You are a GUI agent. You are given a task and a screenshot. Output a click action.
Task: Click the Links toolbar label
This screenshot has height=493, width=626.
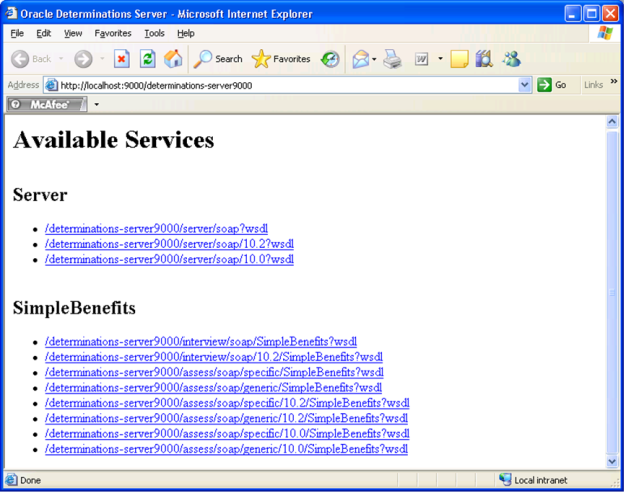[593, 85]
